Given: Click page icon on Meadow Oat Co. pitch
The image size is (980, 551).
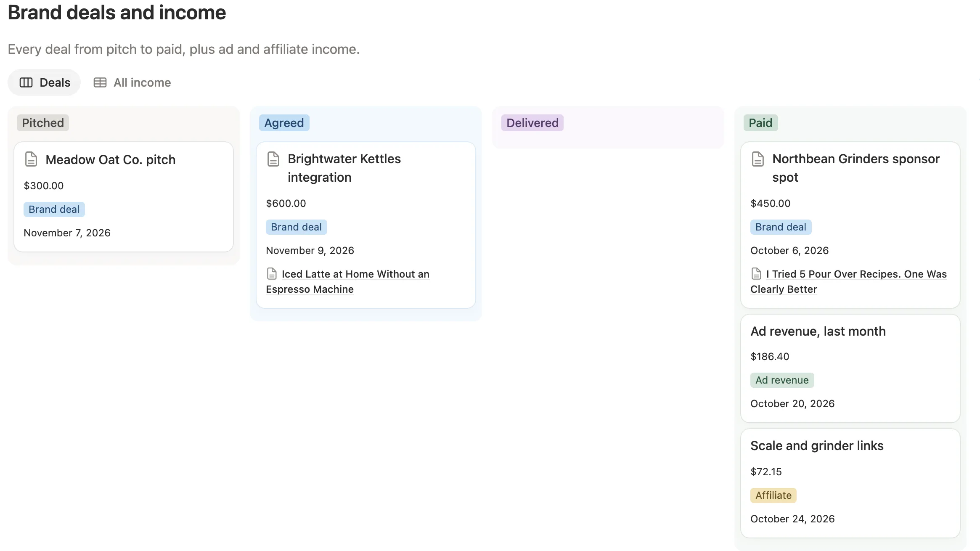Looking at the screenshot, I should (31, 159).
